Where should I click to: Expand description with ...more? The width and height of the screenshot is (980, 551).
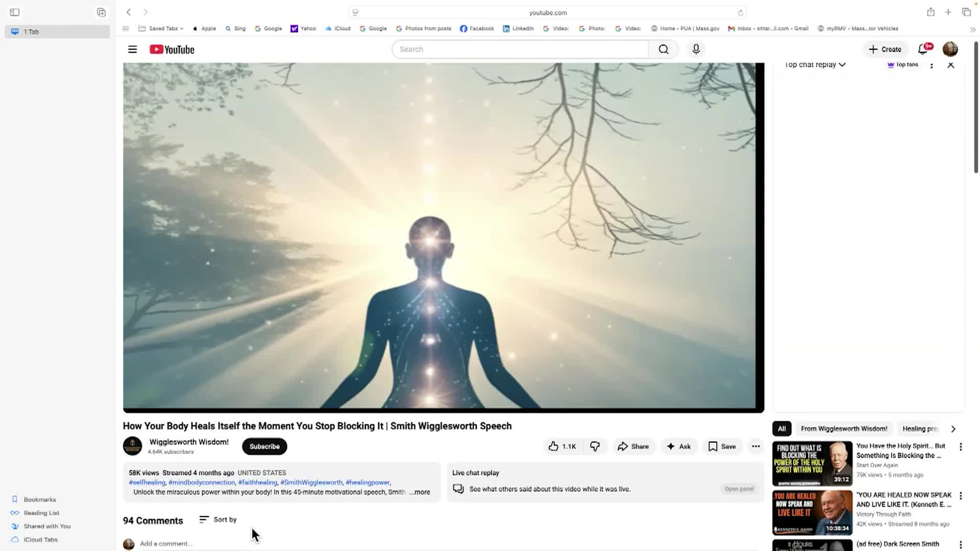(x=420, y=492)
